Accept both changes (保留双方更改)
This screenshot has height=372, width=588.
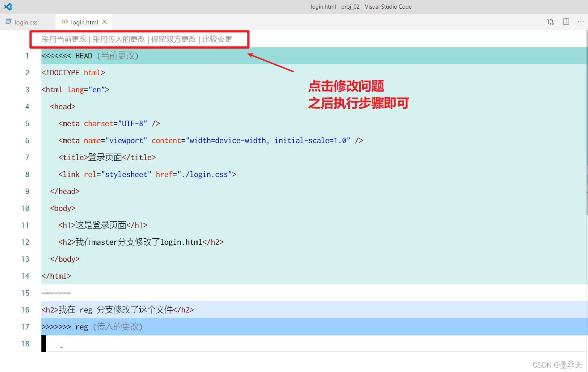pos(174,39)
